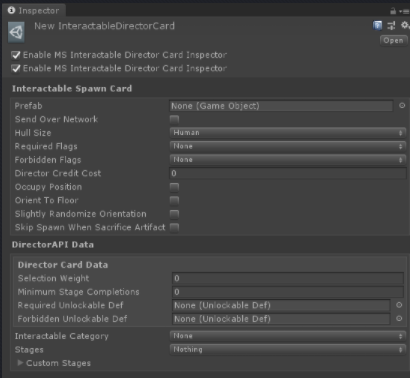Viewport: 410px width, 378px height.
Task: Click the Selection Weight input field
Action: (288, 278)
